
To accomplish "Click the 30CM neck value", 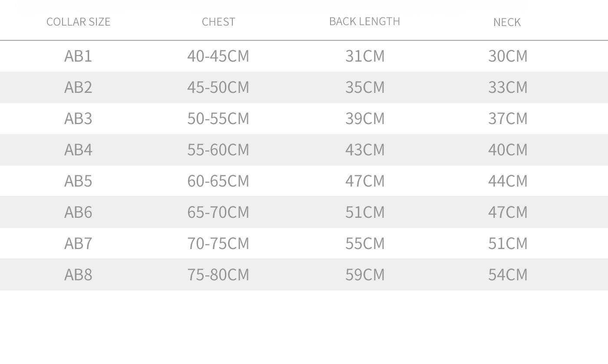I will click(x=508, y=56).
